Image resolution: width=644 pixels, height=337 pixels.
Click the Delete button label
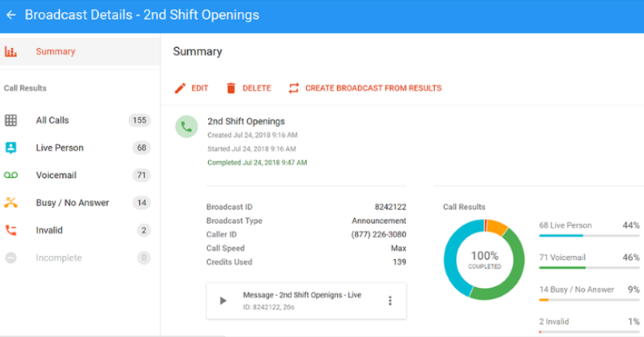click(x=257, y=88)
